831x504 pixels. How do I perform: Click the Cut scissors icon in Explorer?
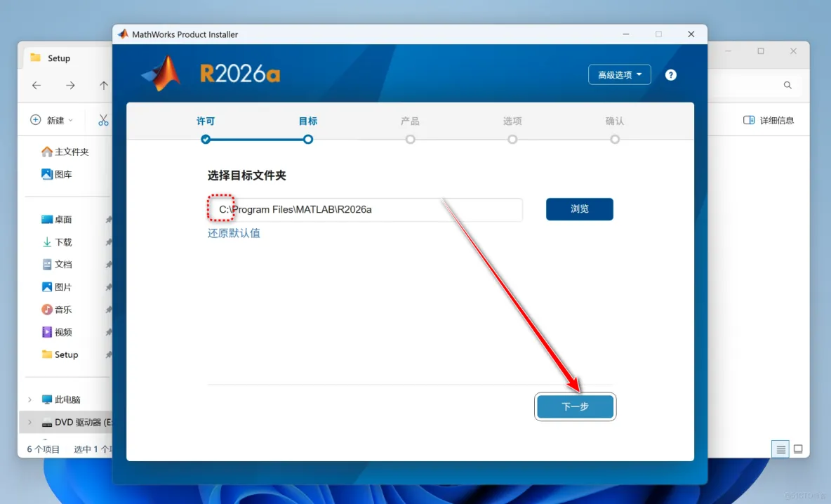click(103, 120)
